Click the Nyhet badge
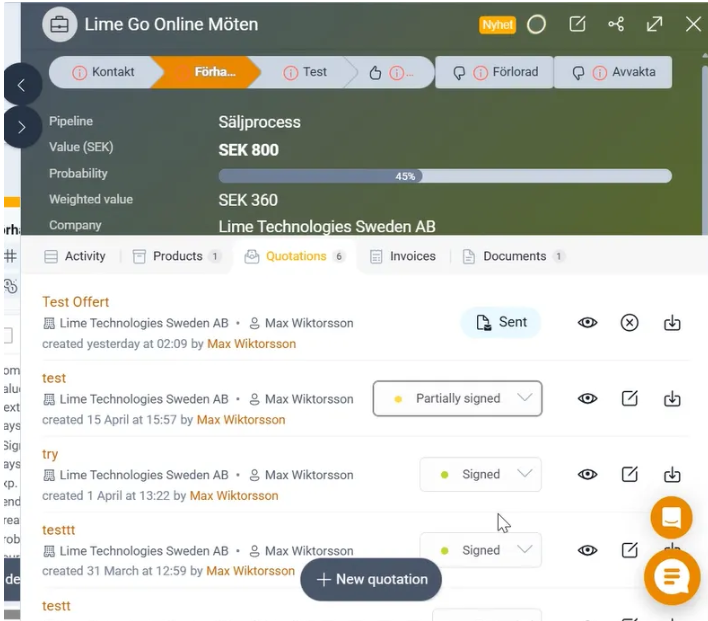Image resolution: width=708 pixels, height=621 pixels. [x=497, y=25]
